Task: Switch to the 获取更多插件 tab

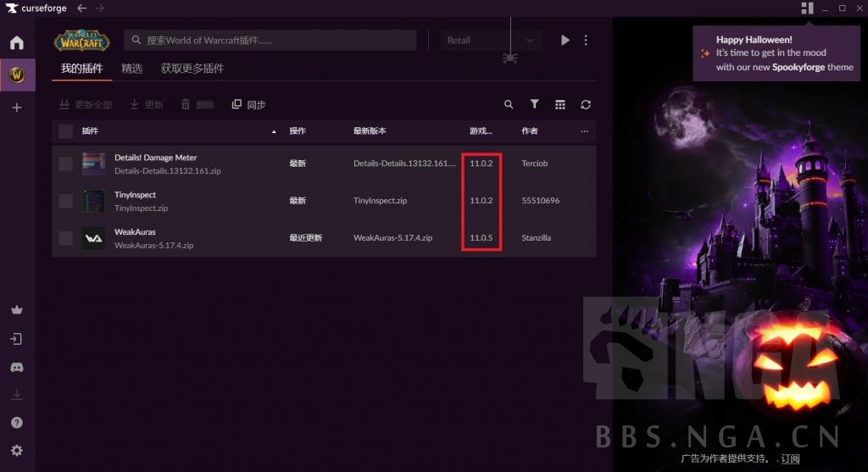Action: (x=192, y=68)
